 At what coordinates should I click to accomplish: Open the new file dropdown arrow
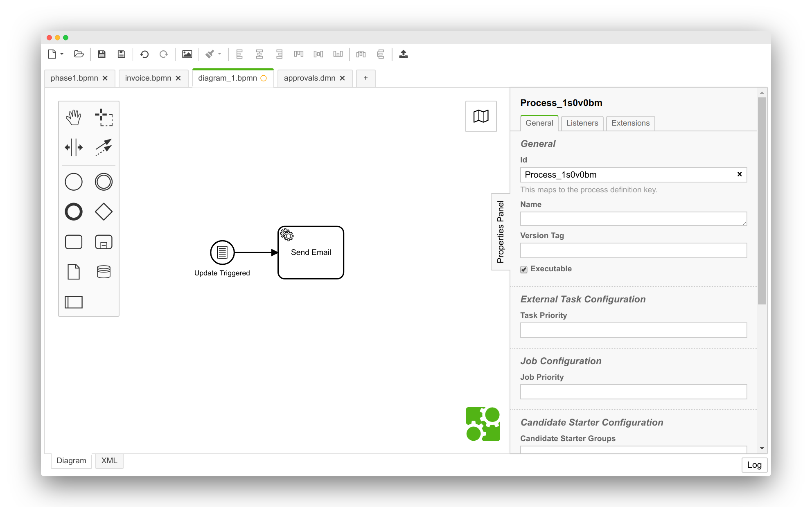click(62, 54)
